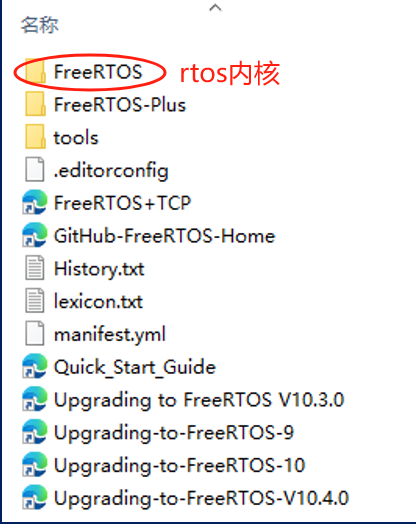Select the manifest.yml file name
Viewport: 416px width, 524px height.
(110, 334)
